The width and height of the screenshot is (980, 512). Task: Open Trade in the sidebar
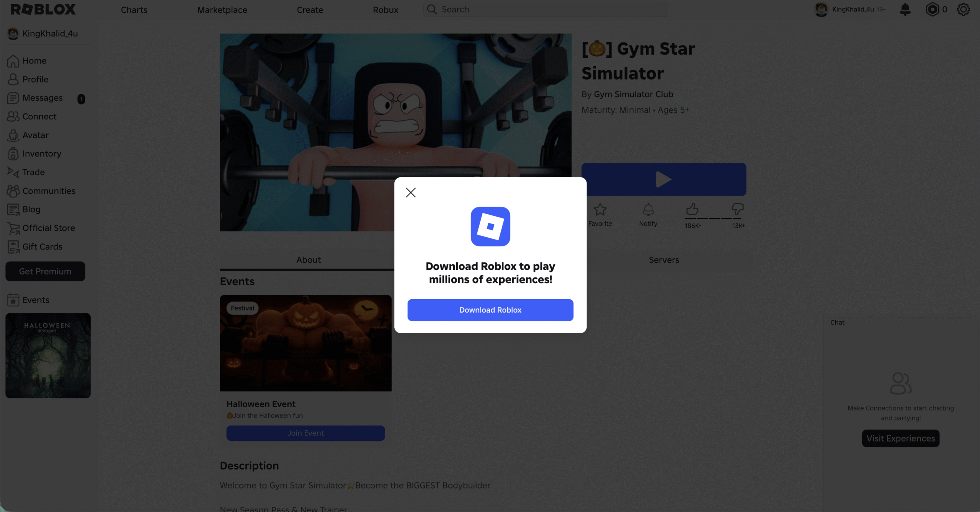click(x=33, y=172)
